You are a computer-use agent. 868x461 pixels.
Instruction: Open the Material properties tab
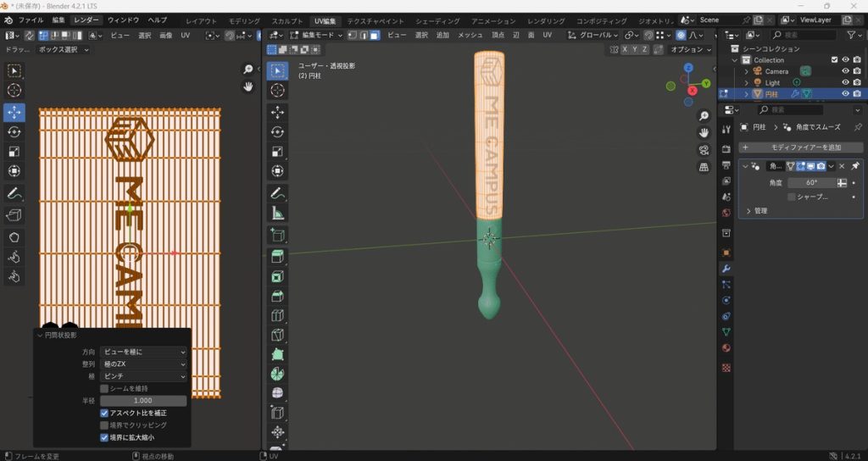(726, 348)
